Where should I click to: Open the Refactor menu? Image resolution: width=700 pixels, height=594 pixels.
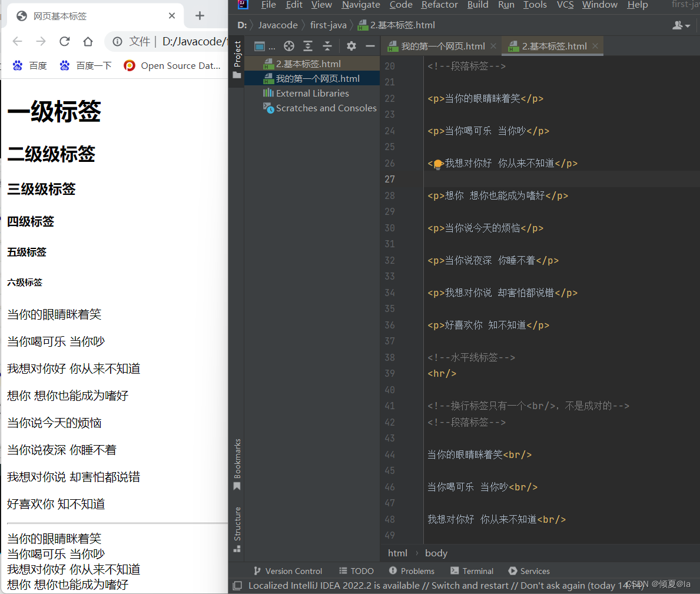[439, 5]
